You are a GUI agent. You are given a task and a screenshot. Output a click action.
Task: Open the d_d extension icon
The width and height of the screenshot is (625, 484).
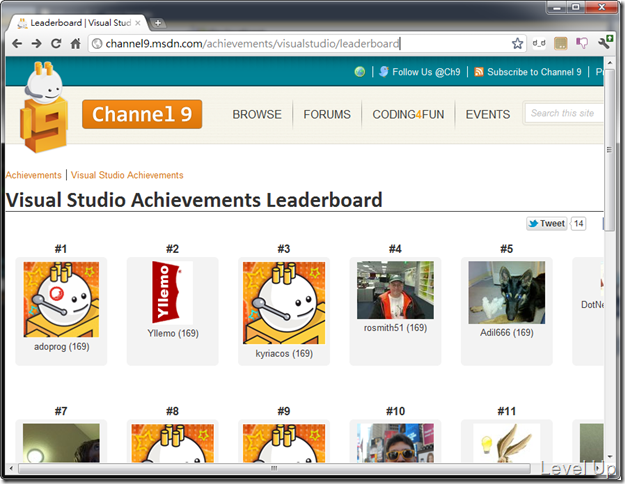[x=539, y=43]
